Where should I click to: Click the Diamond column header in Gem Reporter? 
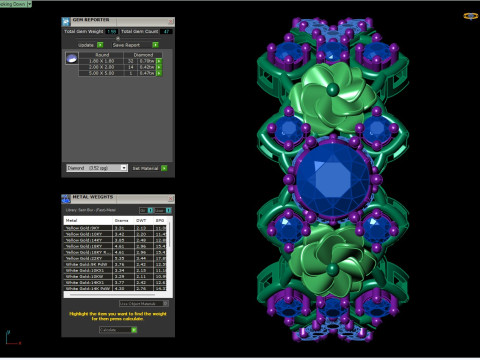pos(143,55)
